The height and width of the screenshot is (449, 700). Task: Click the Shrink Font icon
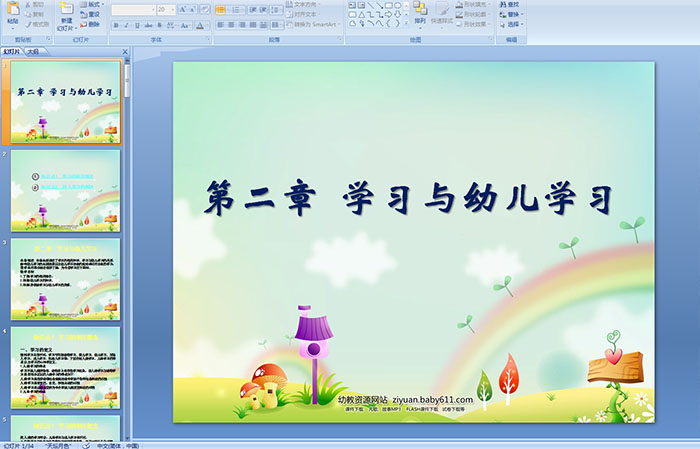[x=193, y=9]
